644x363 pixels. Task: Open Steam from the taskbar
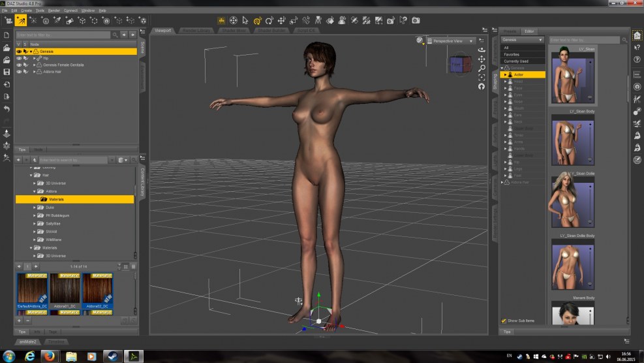[112, 356]
